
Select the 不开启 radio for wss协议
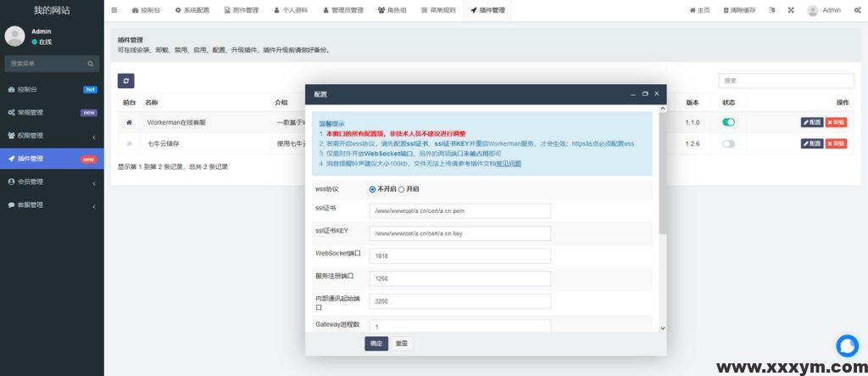tap(372, 188)
